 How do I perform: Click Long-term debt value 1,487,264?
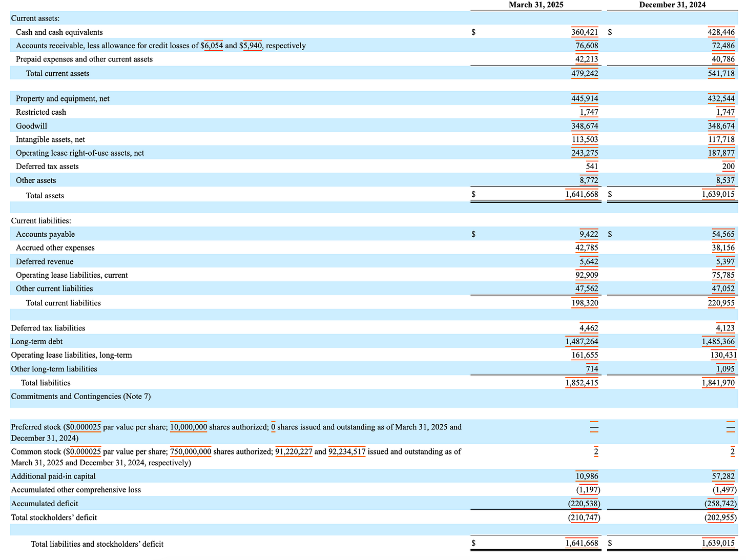click(x=582, y=342)
